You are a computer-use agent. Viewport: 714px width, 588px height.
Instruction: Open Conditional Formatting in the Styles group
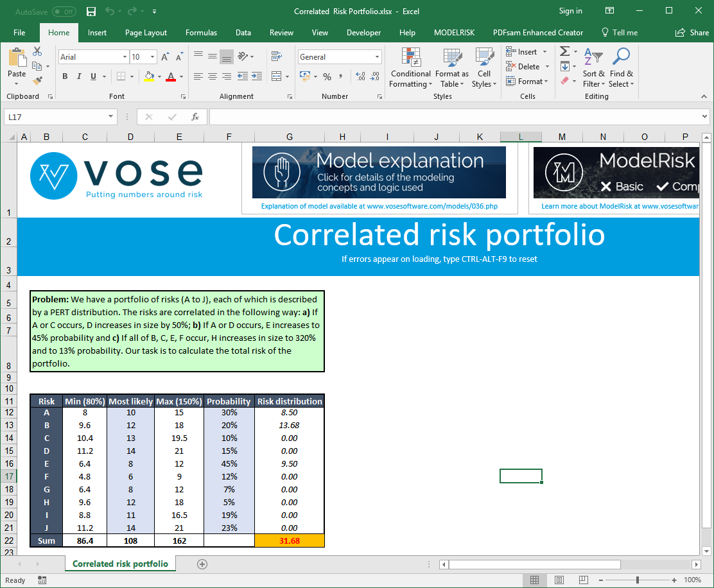(410, 68)
